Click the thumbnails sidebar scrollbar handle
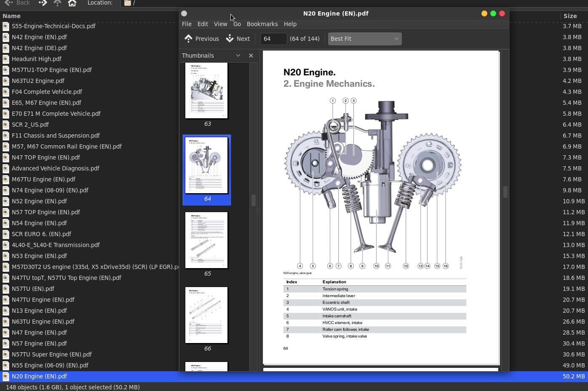Viewport: 588px width, 391px height. [x=254, y=200]
